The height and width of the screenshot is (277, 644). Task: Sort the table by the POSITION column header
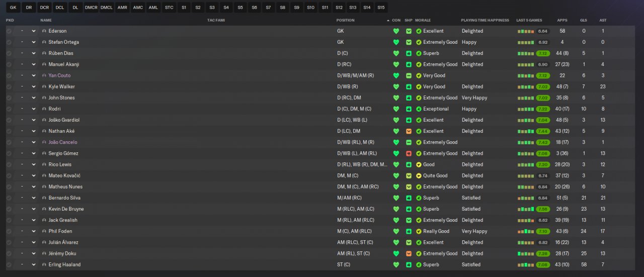(345, 20)
